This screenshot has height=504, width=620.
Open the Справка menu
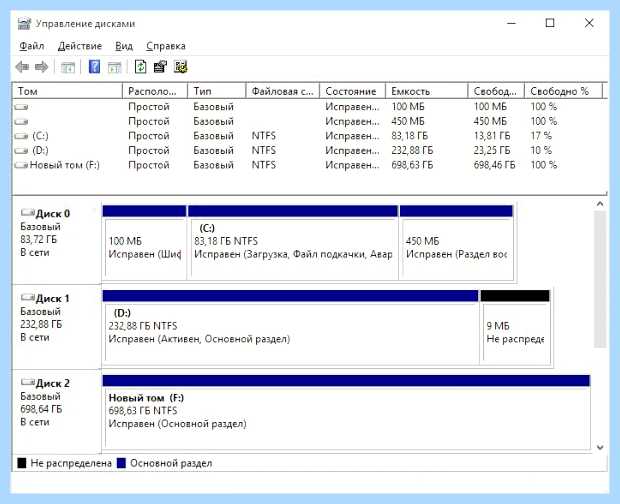(x=166, y=46)
